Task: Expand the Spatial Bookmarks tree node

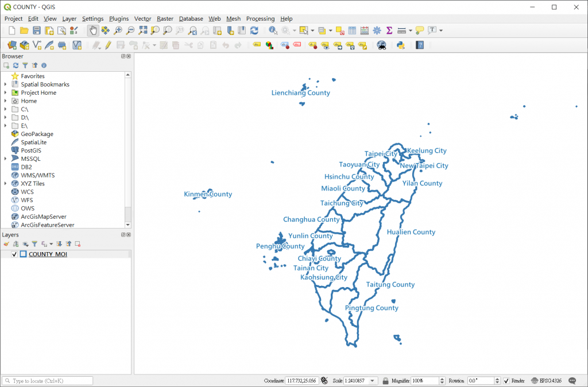Action: tap(5, 84)
